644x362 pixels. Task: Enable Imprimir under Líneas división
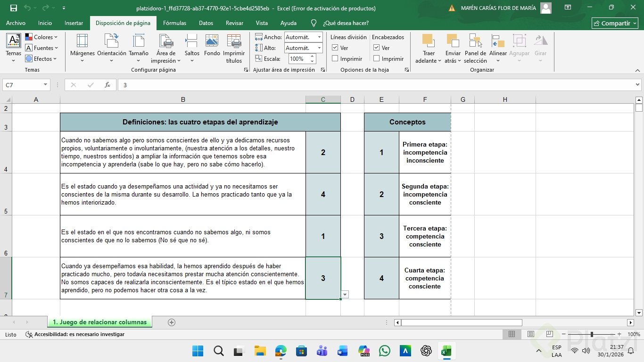click(335, 58)
